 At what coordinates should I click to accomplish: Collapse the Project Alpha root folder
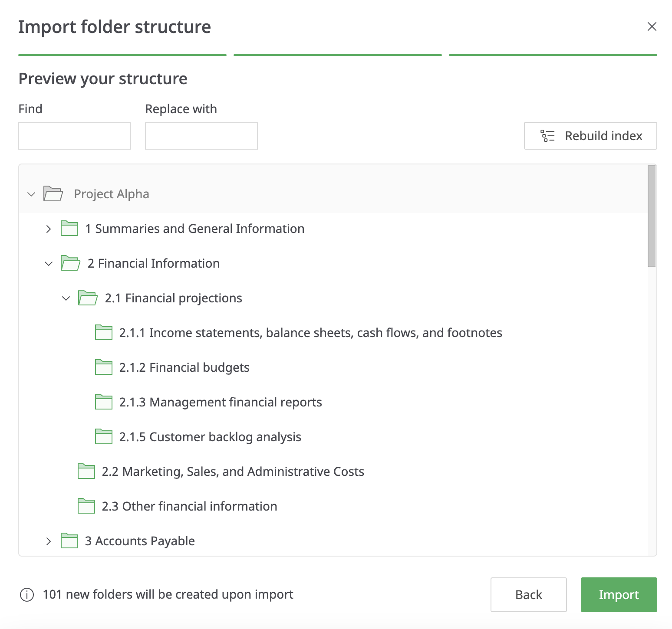click(31, 194)
